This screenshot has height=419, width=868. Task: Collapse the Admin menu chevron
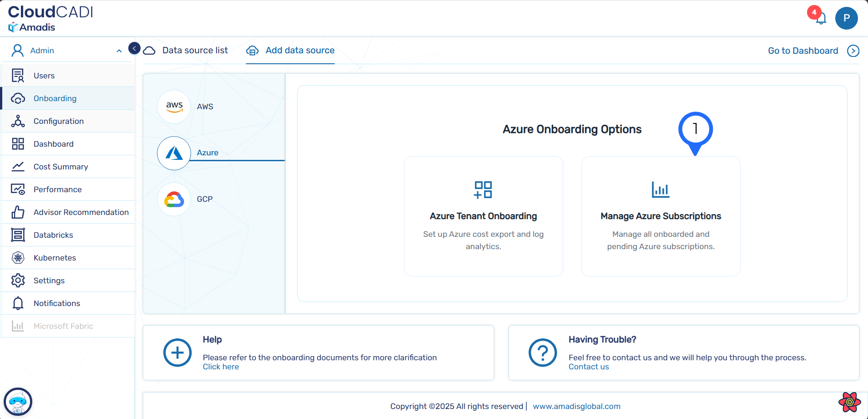coord(119,51)
